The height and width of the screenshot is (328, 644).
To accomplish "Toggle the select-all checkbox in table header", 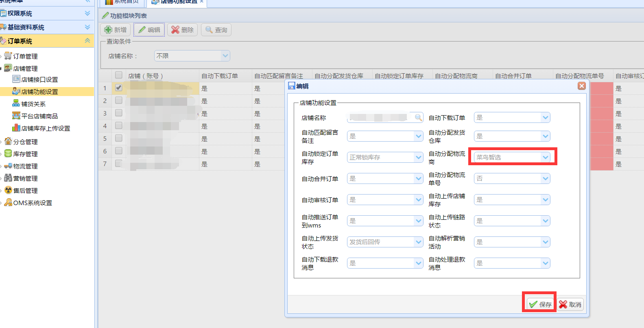I will pos(119,75).
